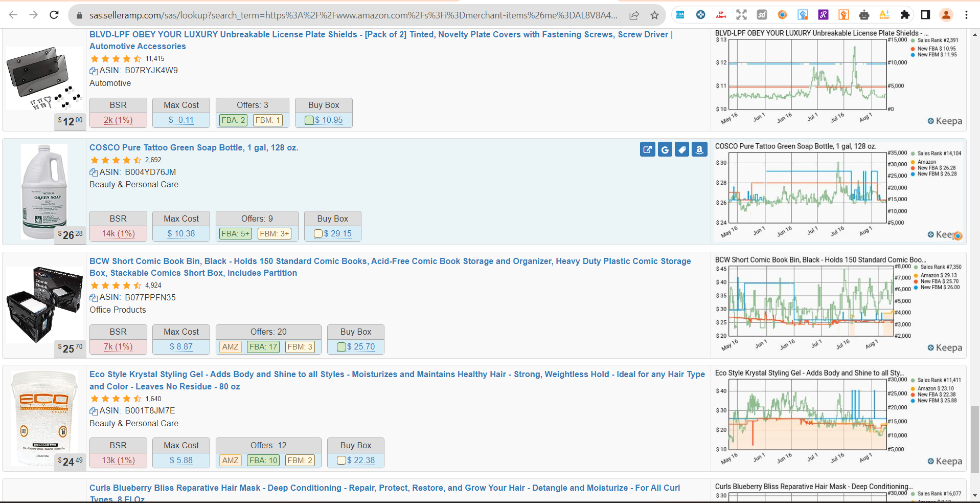Click the AMZ badge next to FBA: 10

coord(231,461)
